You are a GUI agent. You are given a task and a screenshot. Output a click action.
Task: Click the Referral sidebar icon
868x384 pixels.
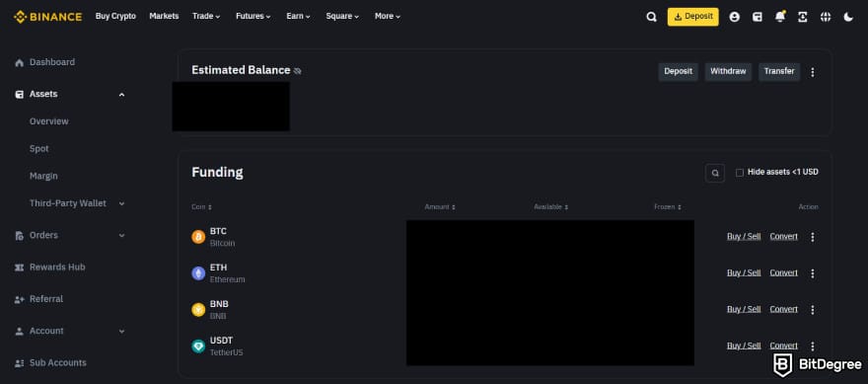(20, 299)
